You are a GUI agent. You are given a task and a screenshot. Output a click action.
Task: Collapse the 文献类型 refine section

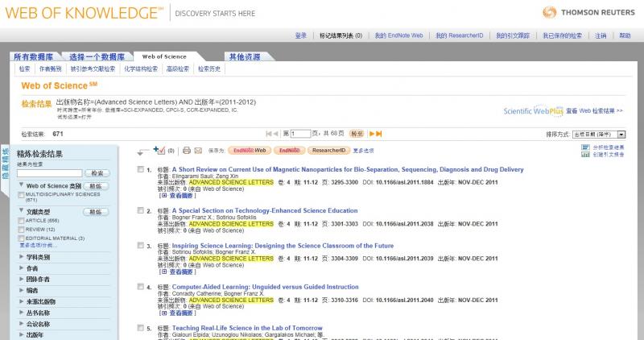click(22, 210)
